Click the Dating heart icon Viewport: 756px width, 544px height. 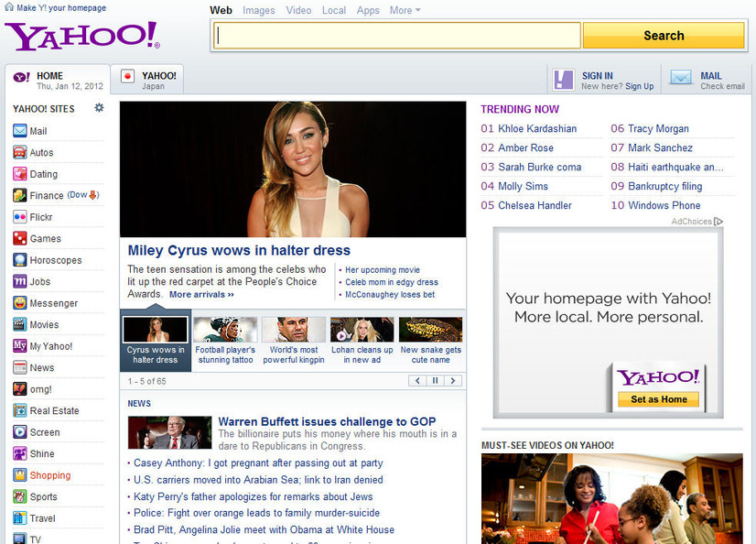coord(20,174)
